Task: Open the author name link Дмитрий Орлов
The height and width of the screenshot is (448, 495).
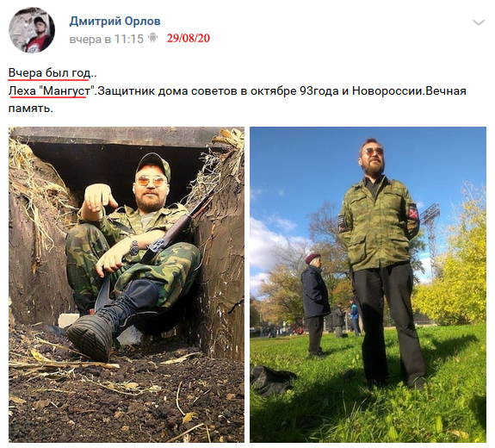Action: click(114, 22)
